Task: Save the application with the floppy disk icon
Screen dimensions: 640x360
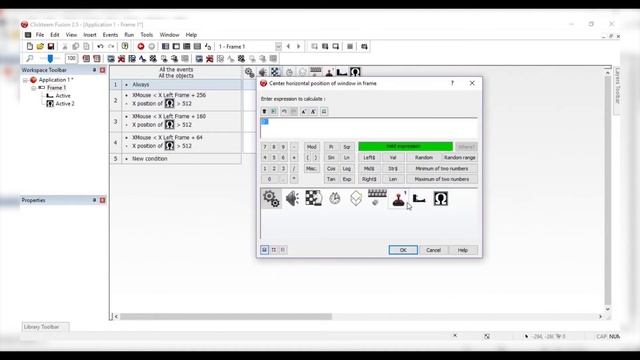Action: coord(51,47)
